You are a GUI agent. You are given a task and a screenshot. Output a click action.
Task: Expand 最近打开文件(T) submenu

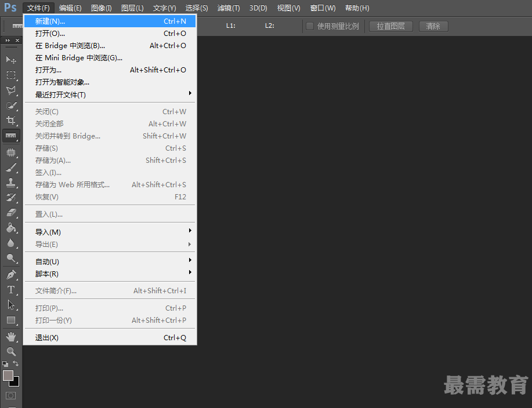tap(110, 94)
